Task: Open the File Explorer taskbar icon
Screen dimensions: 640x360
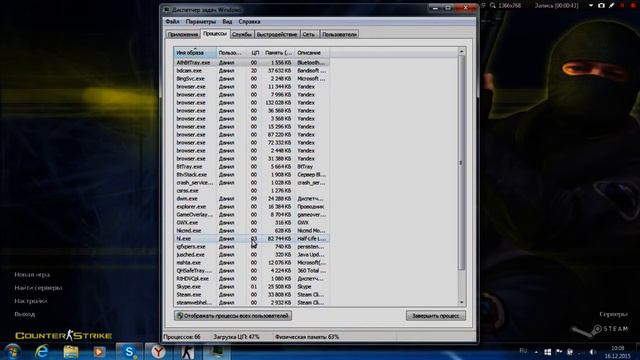Action: [x=71, y=351]
